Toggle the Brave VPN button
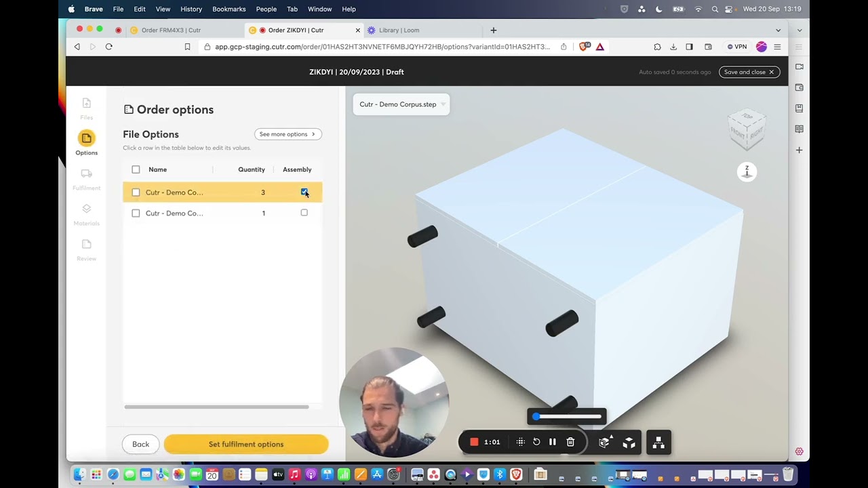The height and width of the screenshot is (488, 868). click(737, 47)
